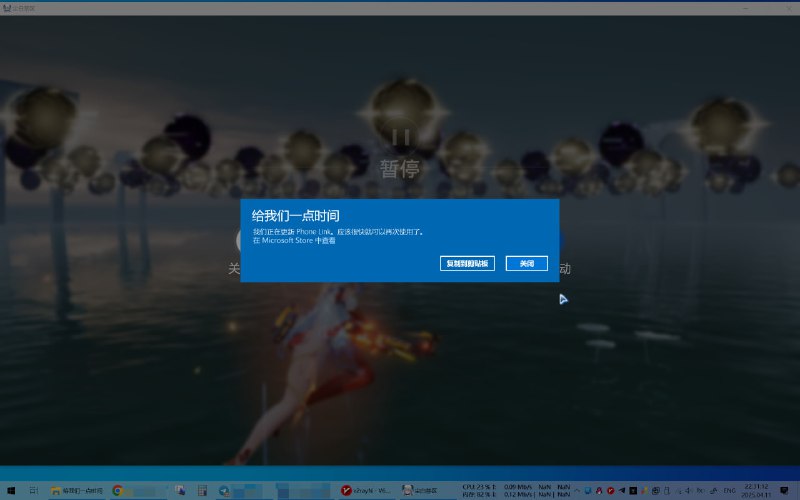Screen dimensions: 800x500
Task: Click the 暂停 label in game
Action: 400,169
